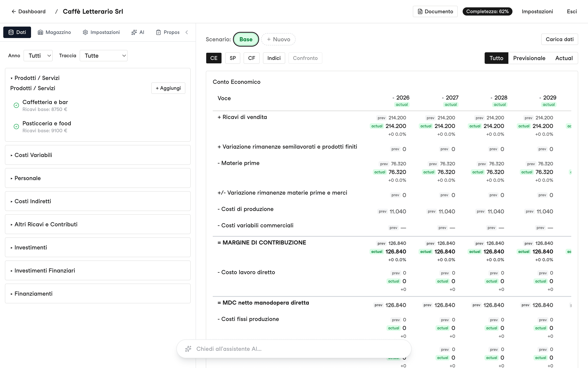
Task: Go back to Dashboard link
Action: 28,11
